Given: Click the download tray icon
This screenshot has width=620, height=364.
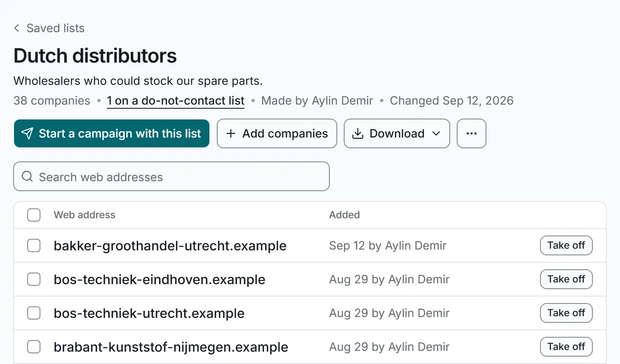Looking at the screenshot, I should point(358,133).
